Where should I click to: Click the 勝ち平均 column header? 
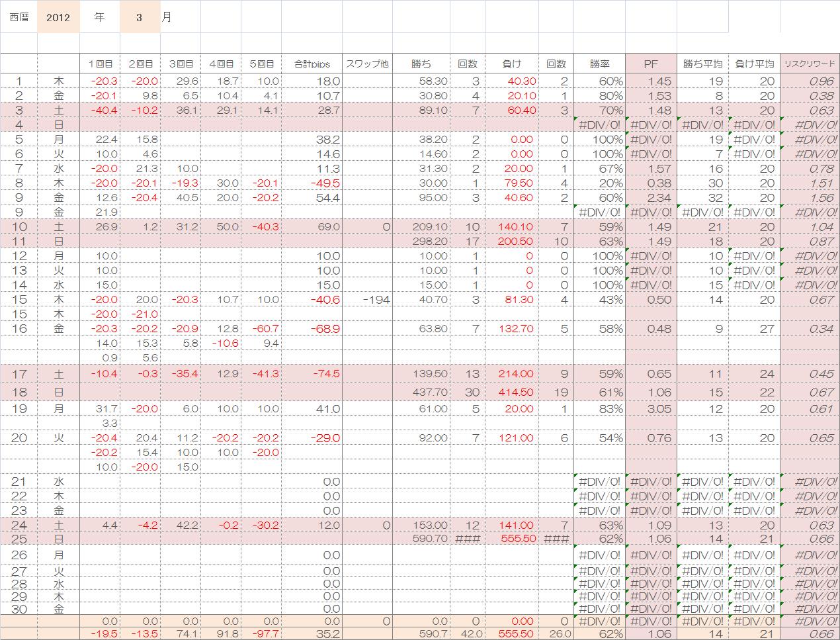[702, 64]
